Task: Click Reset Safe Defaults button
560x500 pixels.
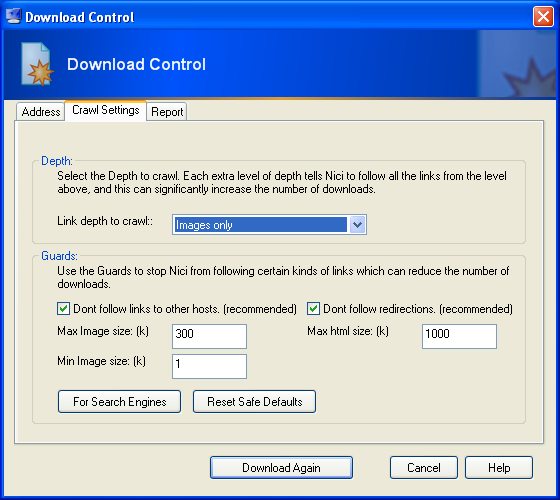Action: coord(254,402)
